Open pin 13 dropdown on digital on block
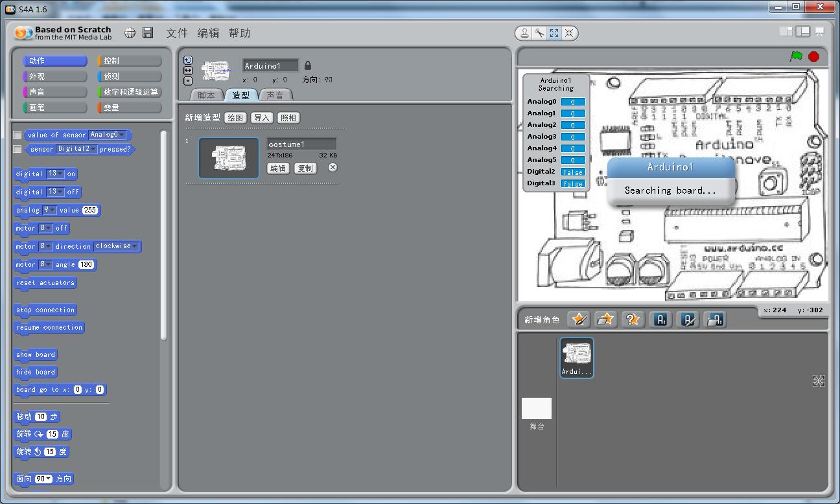The image size is (840, 504). pos(61,174)
